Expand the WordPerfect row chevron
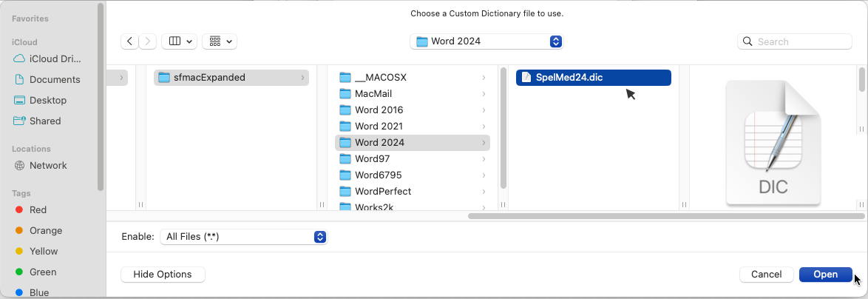 pos(484,191)
